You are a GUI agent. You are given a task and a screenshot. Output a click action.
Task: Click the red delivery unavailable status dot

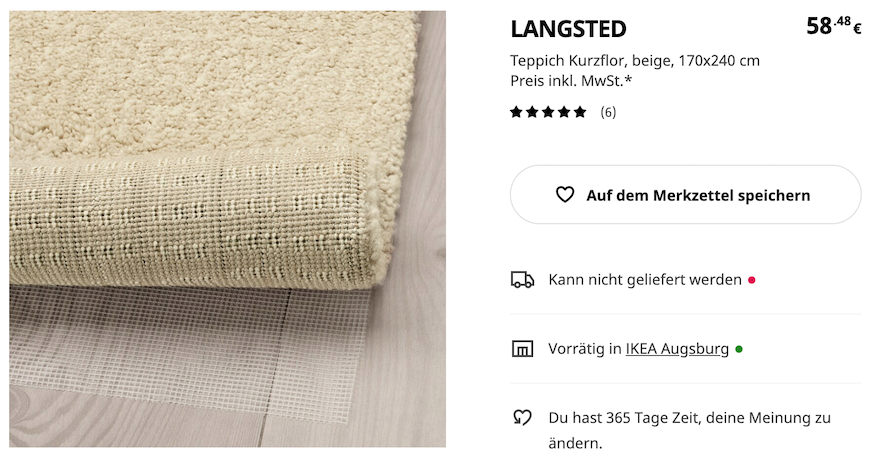tap(752, 280)
